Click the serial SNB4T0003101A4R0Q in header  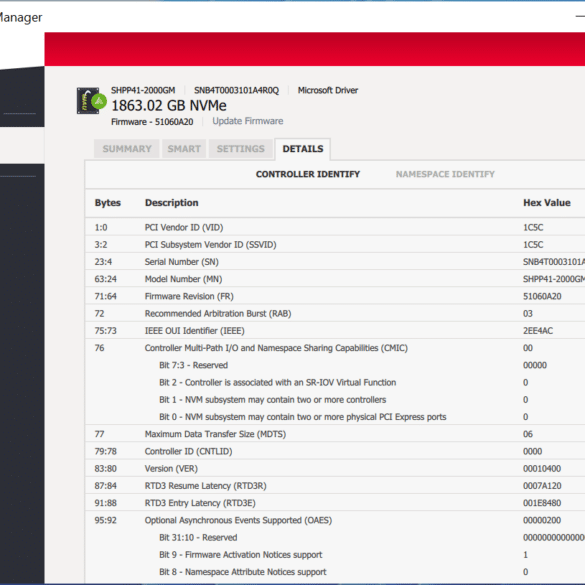[x=236, y=90]
